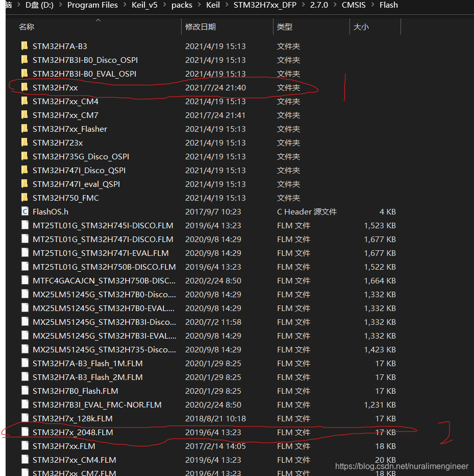Expand the chevron after Keil_v5 in path

point(164,5)
